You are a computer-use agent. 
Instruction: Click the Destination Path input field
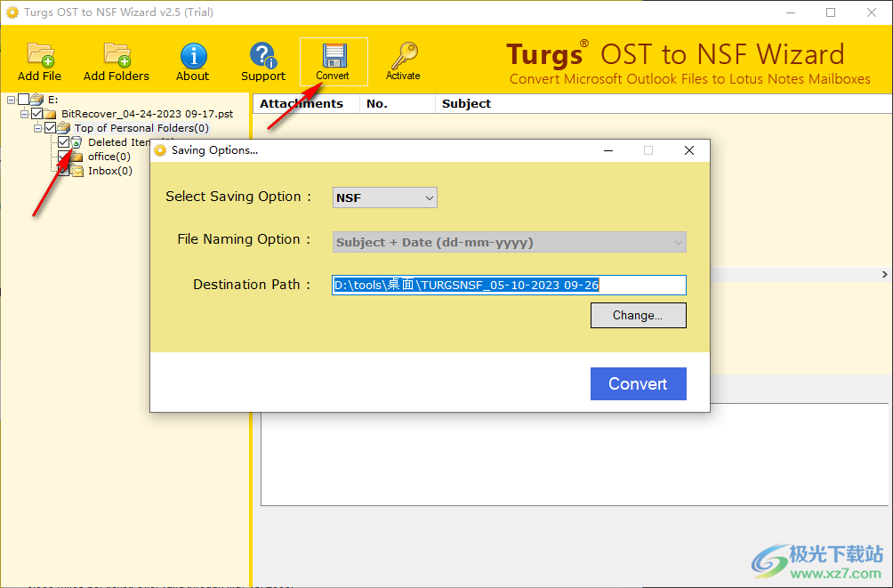[509, 285]
